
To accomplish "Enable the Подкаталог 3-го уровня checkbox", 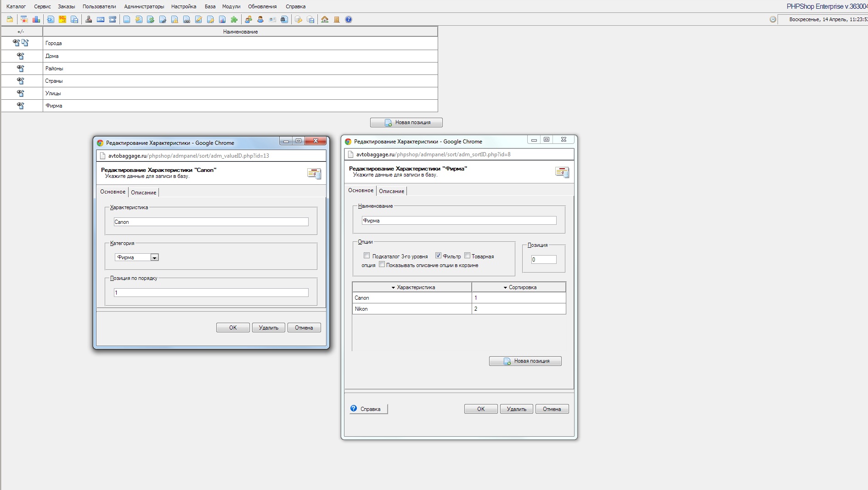I will (x=366, y=256).
